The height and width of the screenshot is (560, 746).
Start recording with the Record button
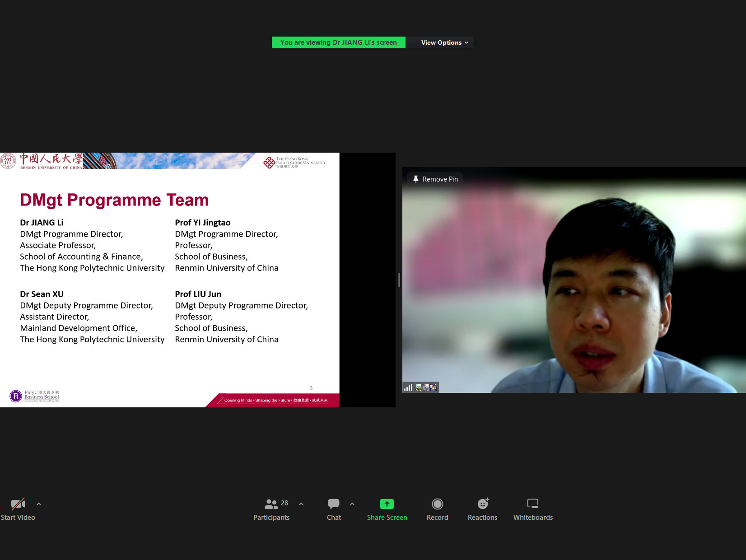pos(437,509)
